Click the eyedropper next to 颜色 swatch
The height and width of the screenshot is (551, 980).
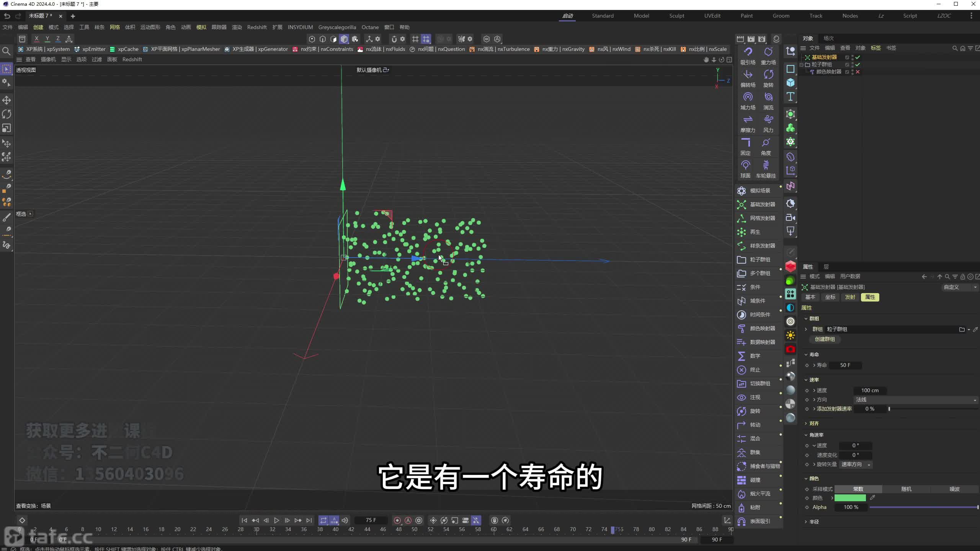coord(872,497)
